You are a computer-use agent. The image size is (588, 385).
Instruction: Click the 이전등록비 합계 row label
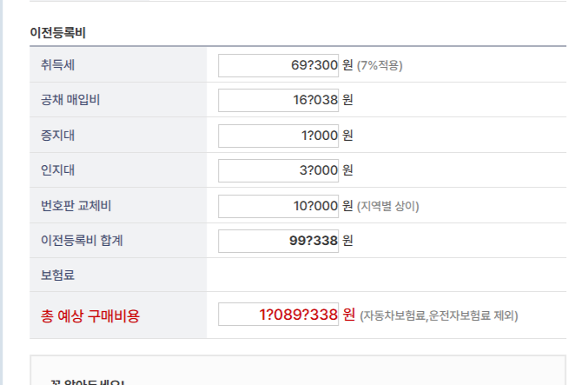(x=82, y=241)
